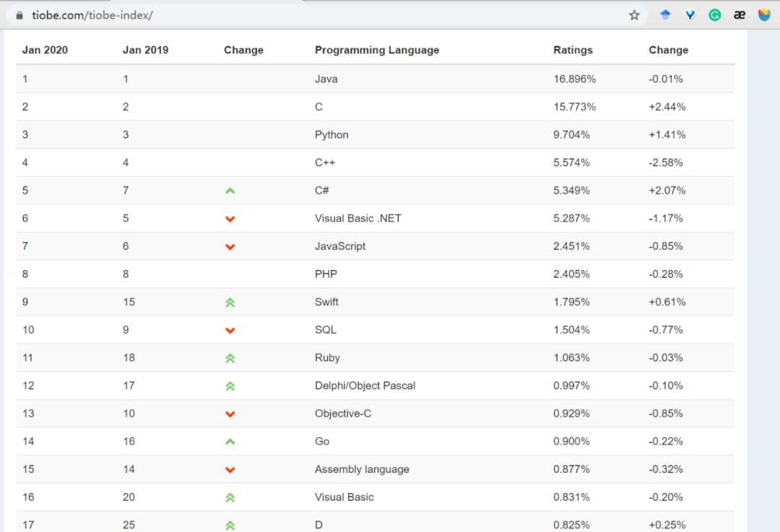Click the double up arrow in Visual Basic row
The image size is (780, 532).
(230, 497)
